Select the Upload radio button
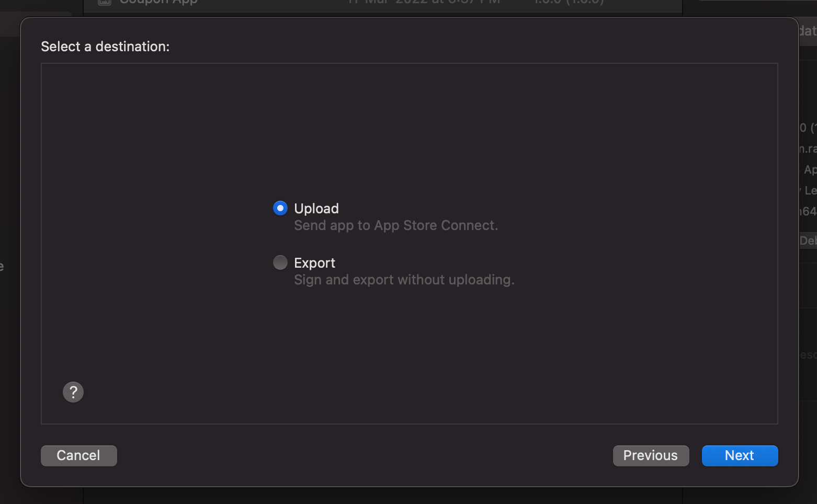Image resolution: width=817 pixels, height=504 pixels. [x=280, y=208]
